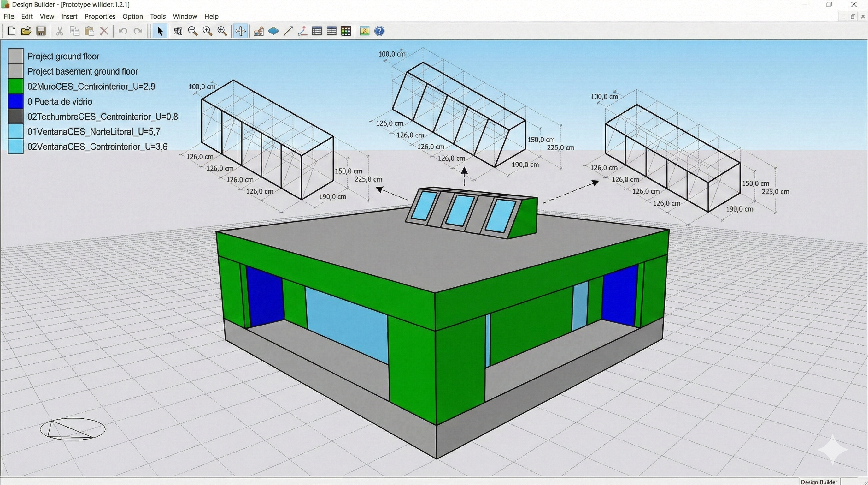Click the colored data table icon
The image size is (868, 485).
346,31
